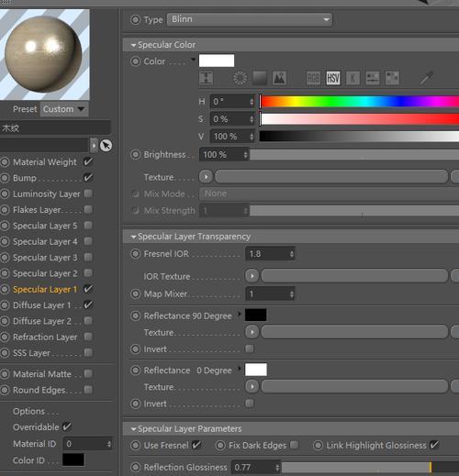Open the Preset Custom dropdown
Screen dimensions: 459x476
64,109
